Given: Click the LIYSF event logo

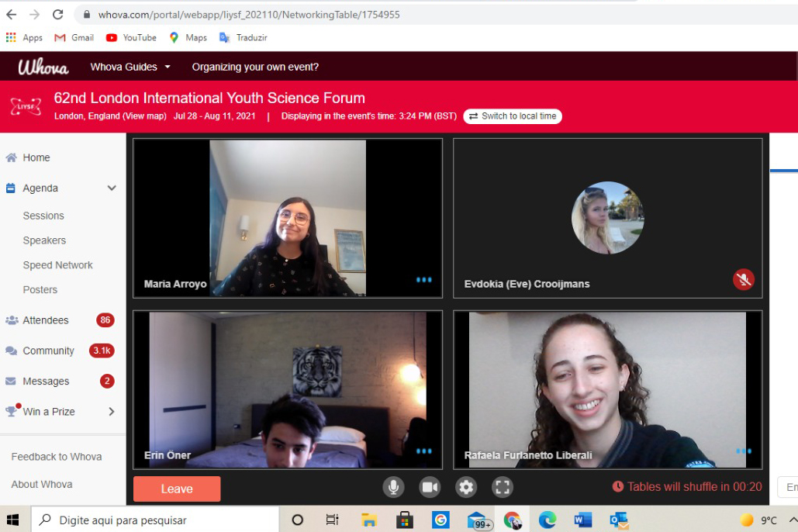Looking at the screenshot, I should [26, 106].
